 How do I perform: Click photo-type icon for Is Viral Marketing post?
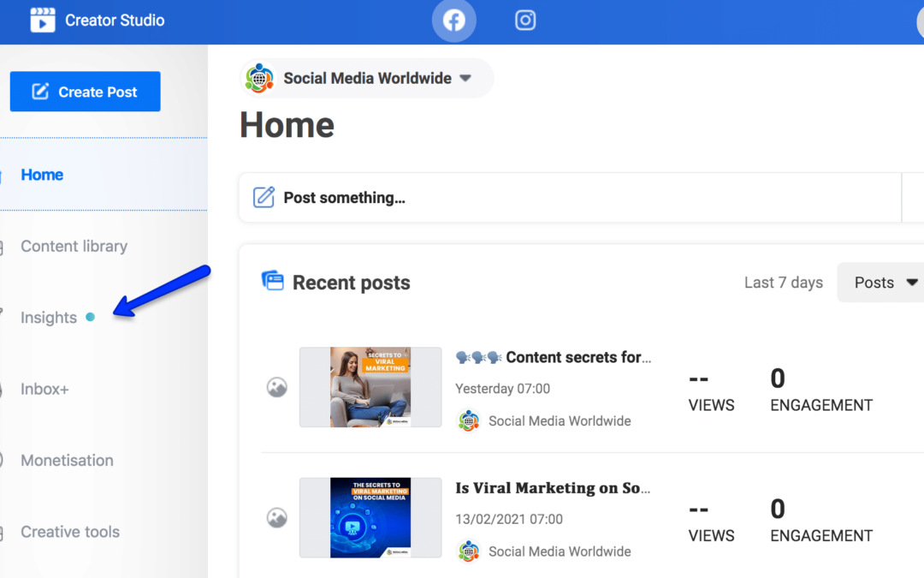tap(276, 517)
